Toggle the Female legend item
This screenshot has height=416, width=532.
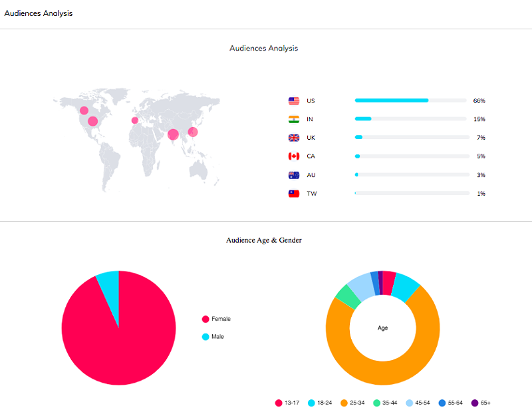click(x=216, y=319)
